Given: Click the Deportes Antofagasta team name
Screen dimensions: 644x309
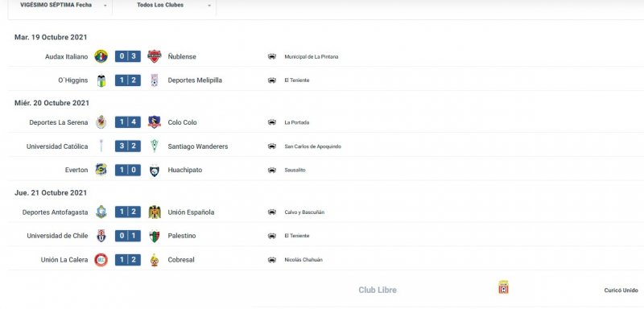Looking at the screenshot, I should click(55, 212).
